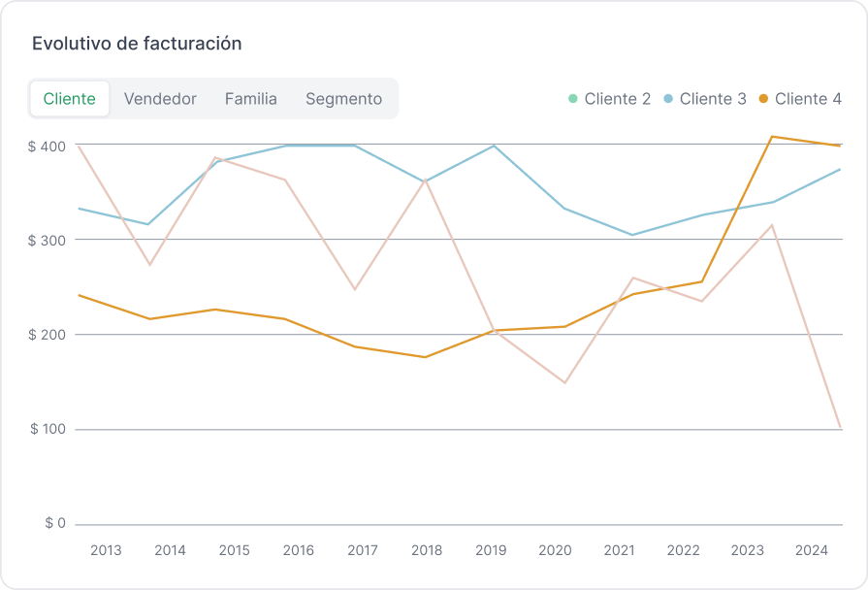The image size is (868, 590).
Task: Click the orange Cliente 4 legend dot
Action: 763,99
